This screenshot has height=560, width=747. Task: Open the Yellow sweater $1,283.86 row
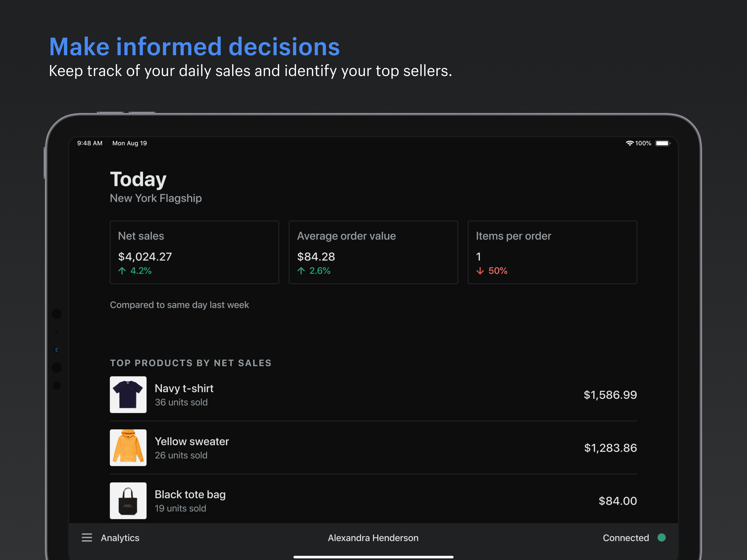coord(373,448)
